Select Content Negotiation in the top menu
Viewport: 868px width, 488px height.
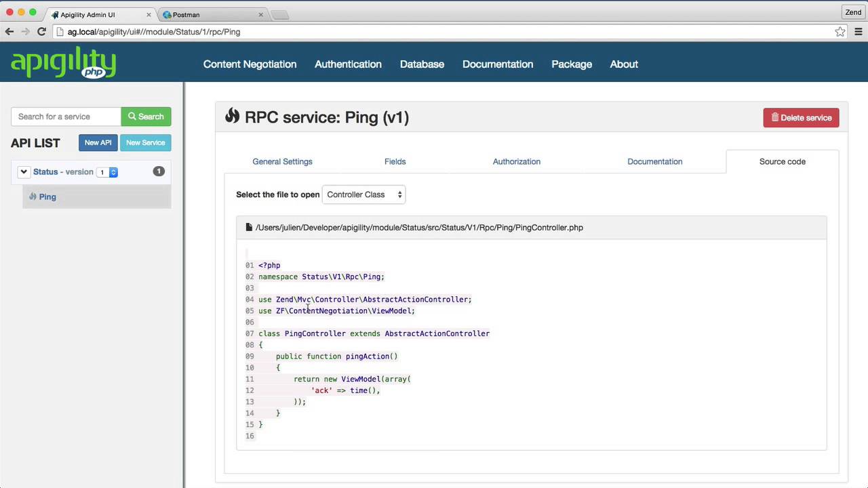point(250,64)
